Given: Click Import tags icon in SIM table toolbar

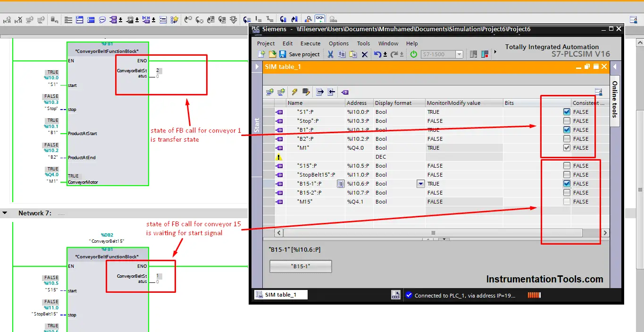Looking at the screenshot, I should 331,92.
